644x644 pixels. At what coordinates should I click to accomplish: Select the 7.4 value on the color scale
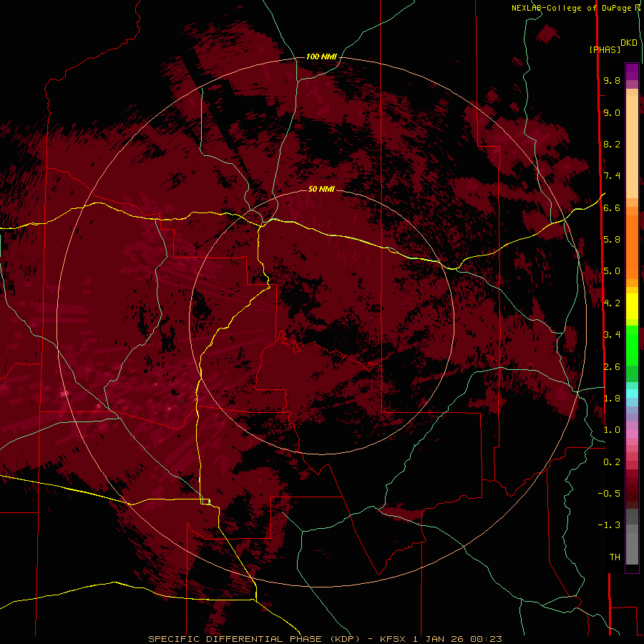point(612,176)
